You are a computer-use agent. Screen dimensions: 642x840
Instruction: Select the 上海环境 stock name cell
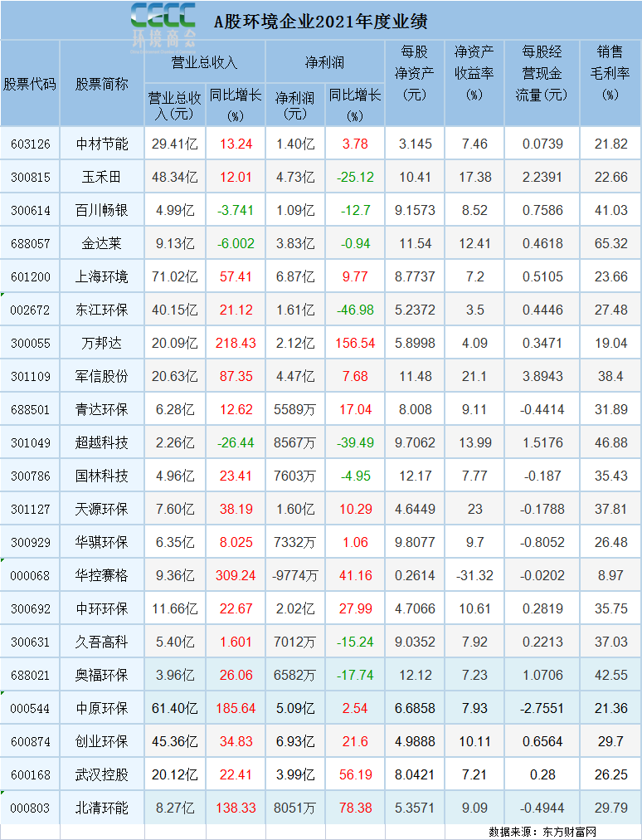[x=102, y=276]
